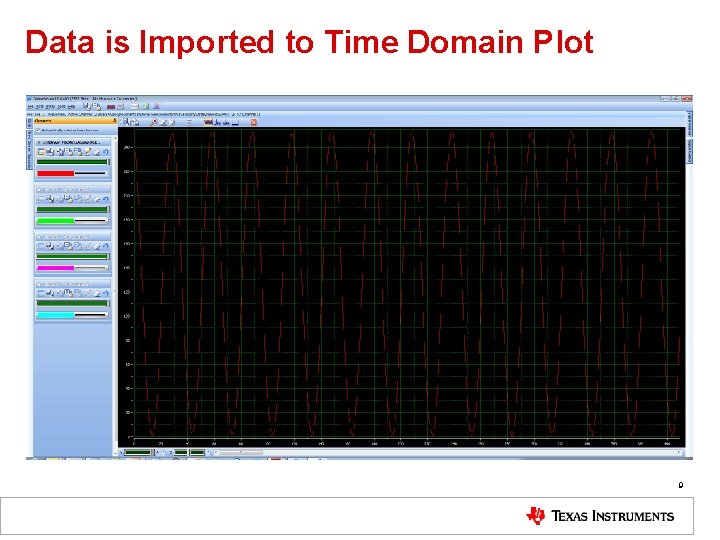Pin the Channels panel with the pushpin icon
Image resolution: width=720 pixels, height=540 pixels.
(114, 121)
